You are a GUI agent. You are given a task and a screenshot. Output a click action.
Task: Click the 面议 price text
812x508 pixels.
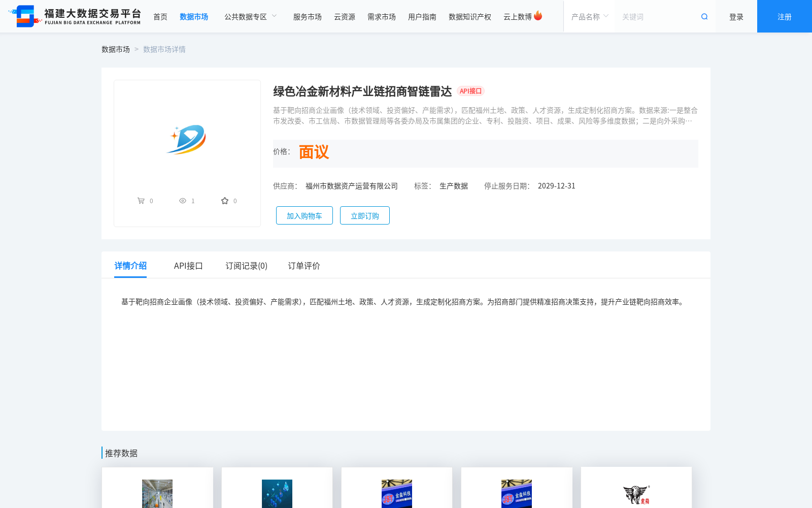(x=314, y=152)
